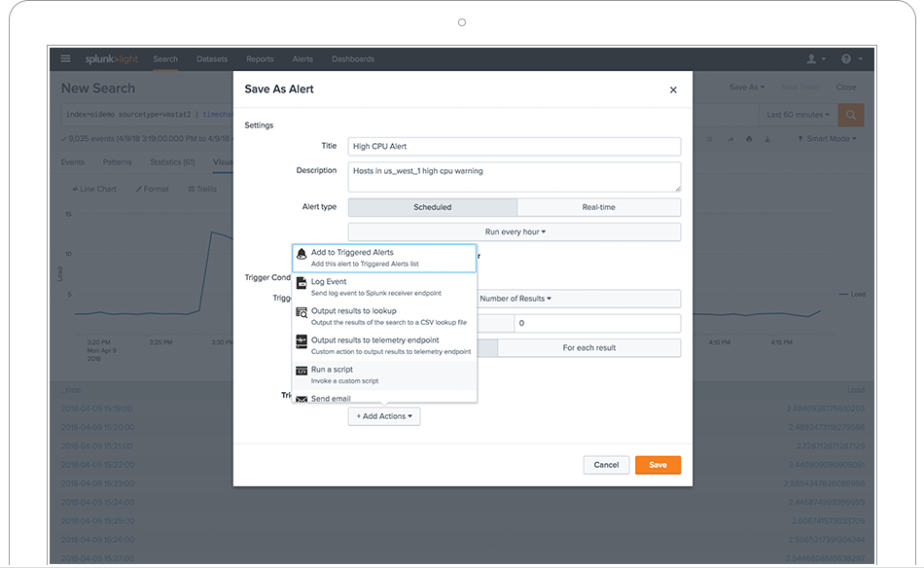Choose Add to Triggered Alerts action
This screenshot has height=568, width=924.
[384, 258]
